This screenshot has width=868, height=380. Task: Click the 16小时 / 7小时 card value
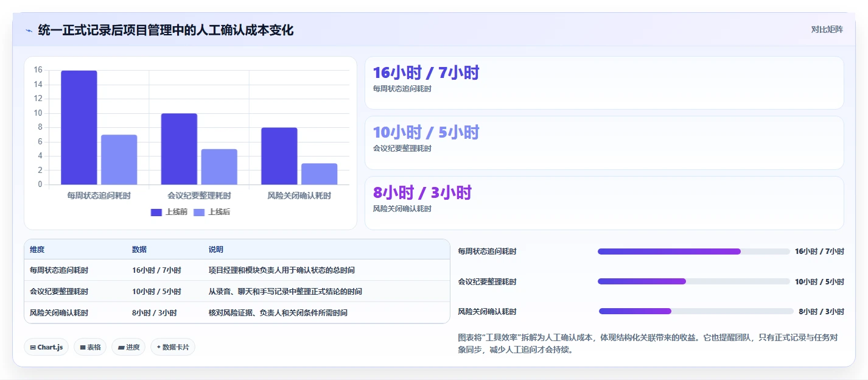426,73
